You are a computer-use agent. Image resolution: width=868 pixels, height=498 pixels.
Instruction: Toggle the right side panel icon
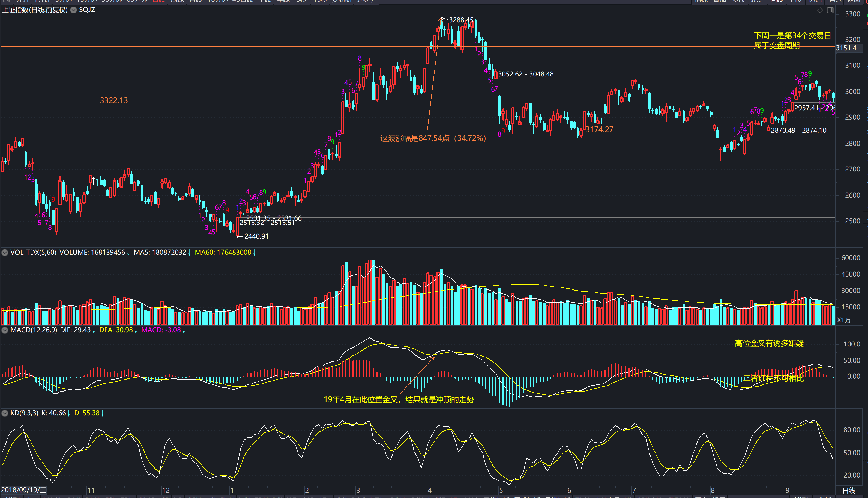pos(830,10)
